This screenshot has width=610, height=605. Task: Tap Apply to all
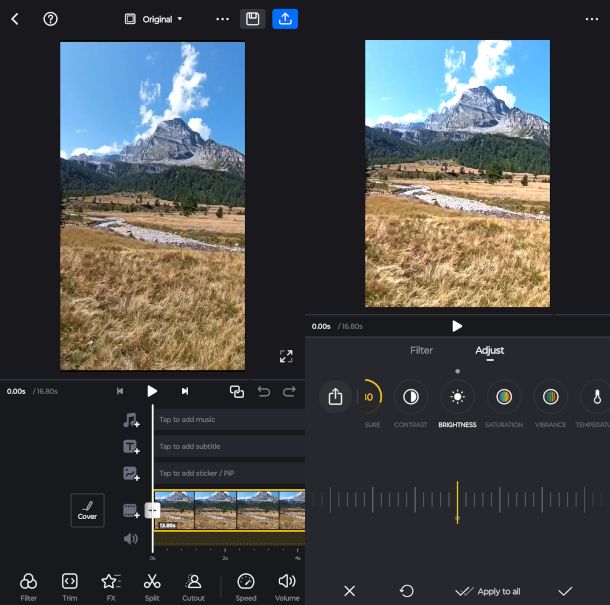point(488,591)
